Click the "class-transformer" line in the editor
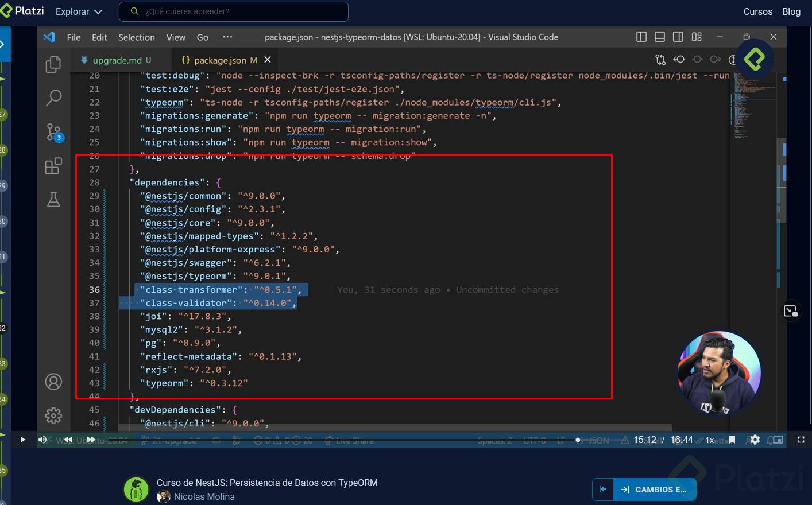This screenshot has width=812, height=505. point(221,290)
